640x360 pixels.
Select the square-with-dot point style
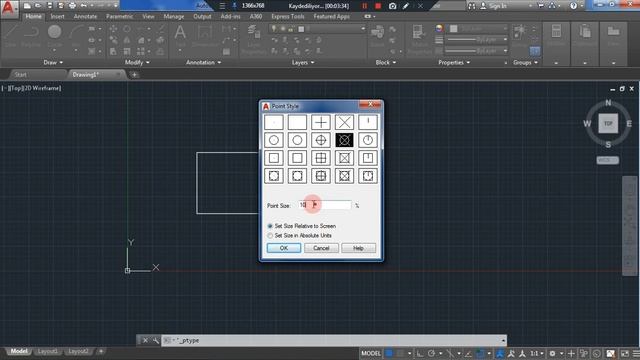(x=274, y=158)
